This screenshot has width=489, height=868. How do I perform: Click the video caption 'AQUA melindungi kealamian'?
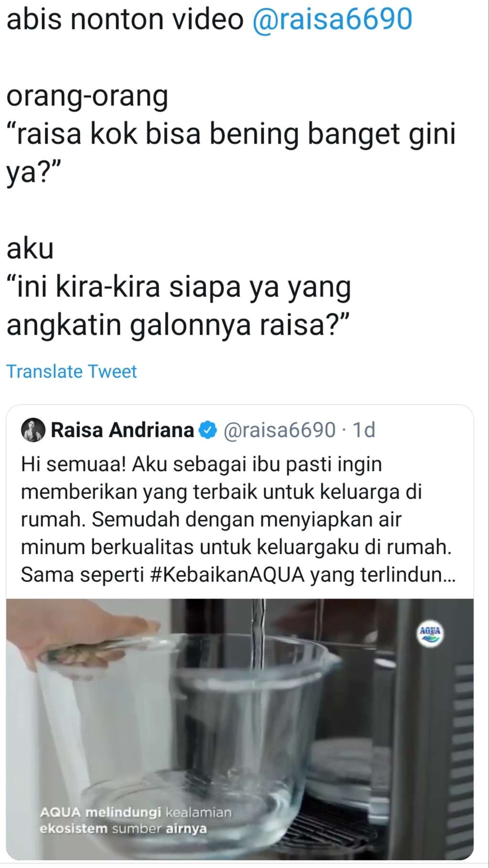tap(136, 812)
